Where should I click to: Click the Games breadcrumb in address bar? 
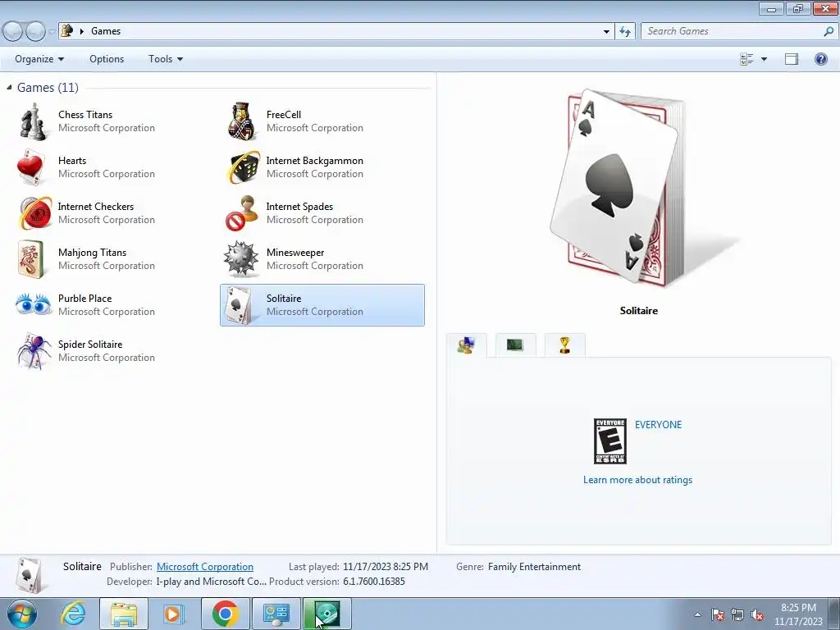click(x=106, y=31)
